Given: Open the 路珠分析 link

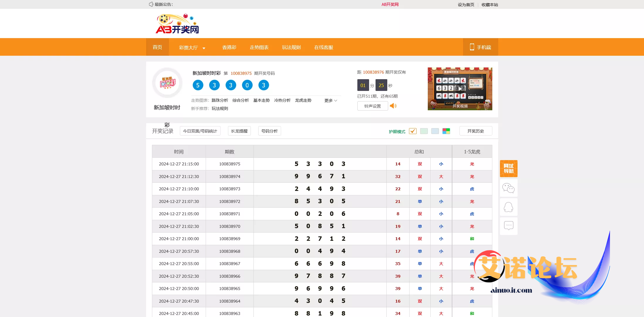Looking at the screenshot, I should (220, 101).
